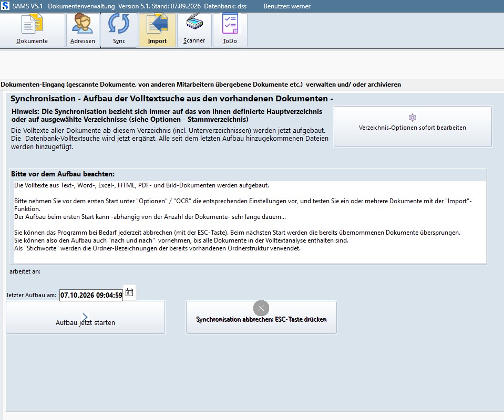Click the 'arbeitet an:' label

25,271
